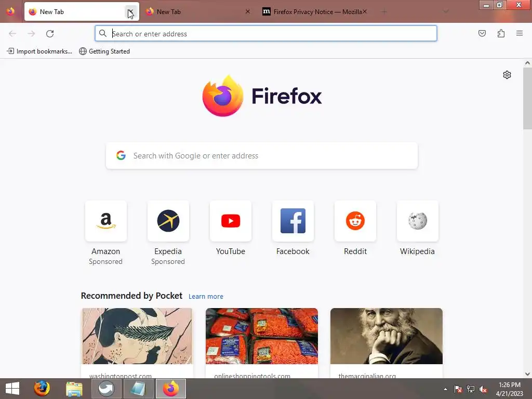This screenshot has width=532, height=399.
Task: Click the Google logo in page search box
Action: pos(121,155)
